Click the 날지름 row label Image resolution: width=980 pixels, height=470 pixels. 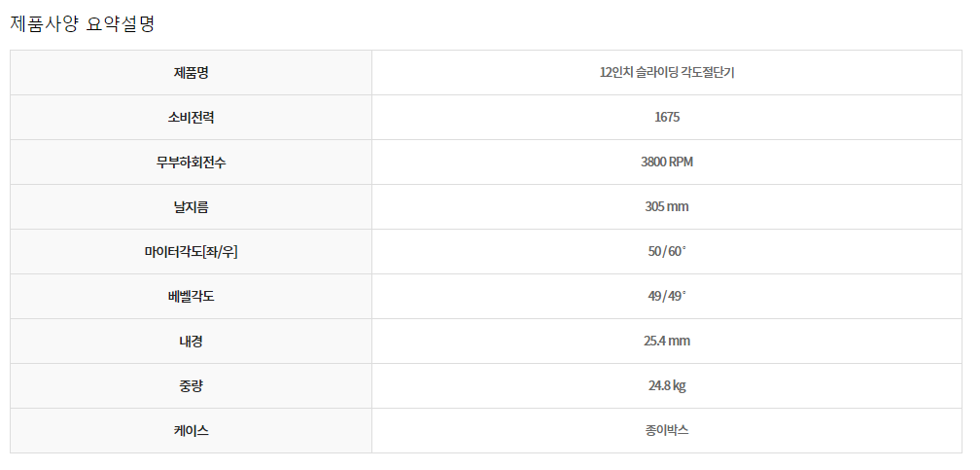click(x=191, y=207)
